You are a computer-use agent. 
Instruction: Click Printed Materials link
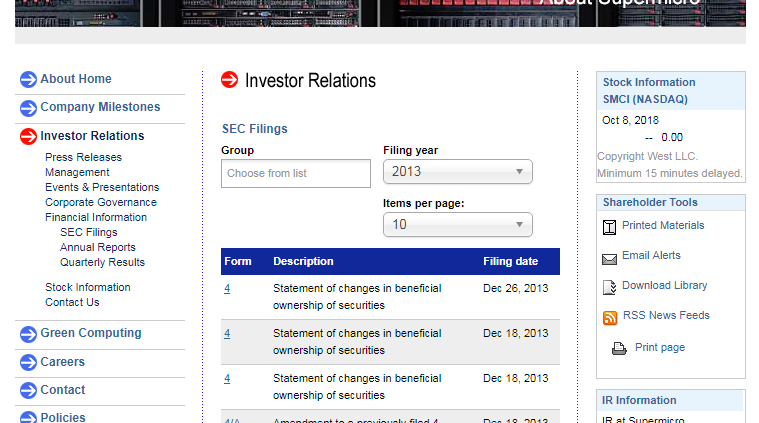[x=663, y=226]
